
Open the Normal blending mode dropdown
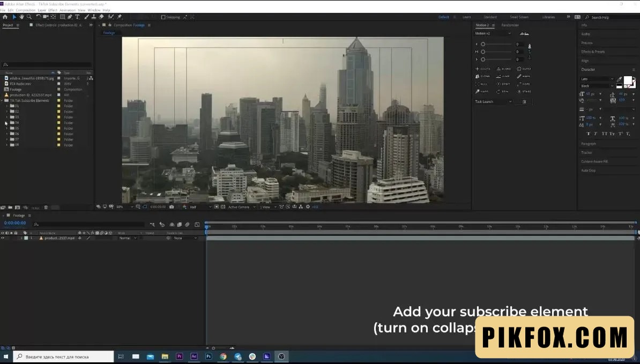tap(128, 238)
